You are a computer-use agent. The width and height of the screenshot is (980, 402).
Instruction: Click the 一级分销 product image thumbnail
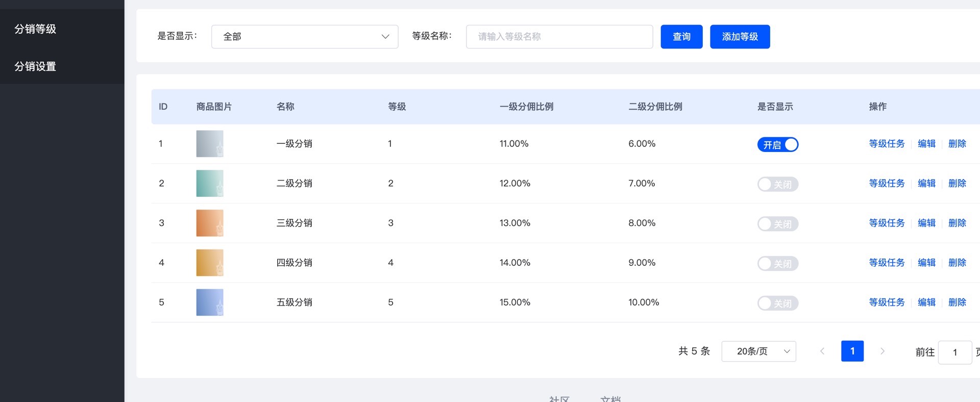pos(209,144)
